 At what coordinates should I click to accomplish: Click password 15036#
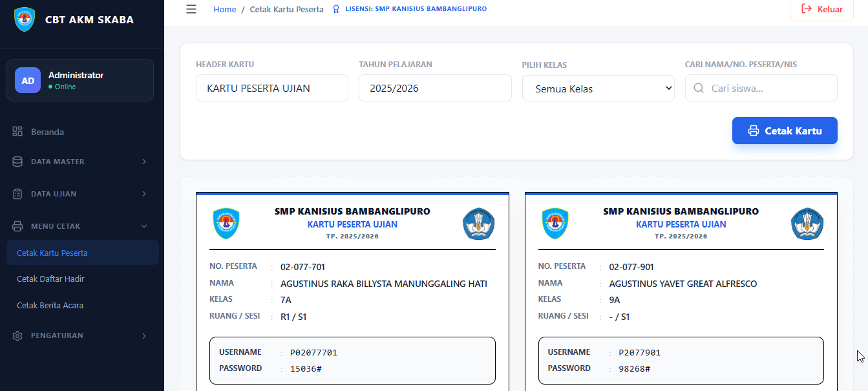[x=306, y=368]
